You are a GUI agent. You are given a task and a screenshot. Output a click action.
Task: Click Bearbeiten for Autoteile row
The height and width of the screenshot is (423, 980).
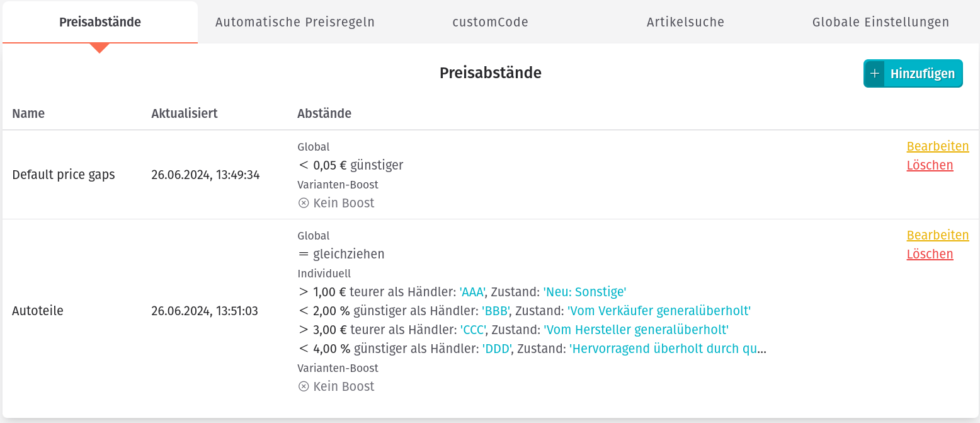click(x=938, y=235)
